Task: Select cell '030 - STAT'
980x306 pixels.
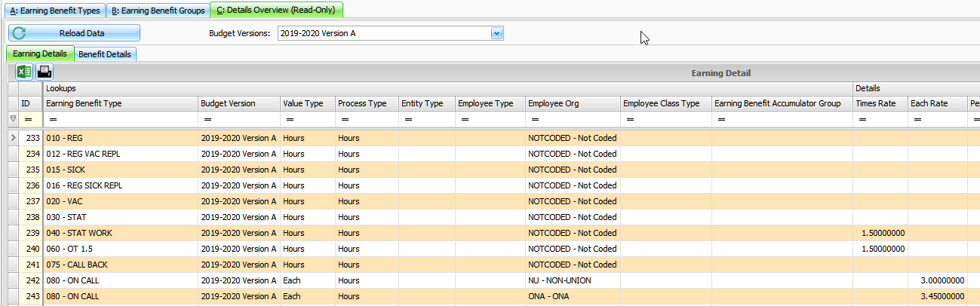Action: click(x=120, y=217)
